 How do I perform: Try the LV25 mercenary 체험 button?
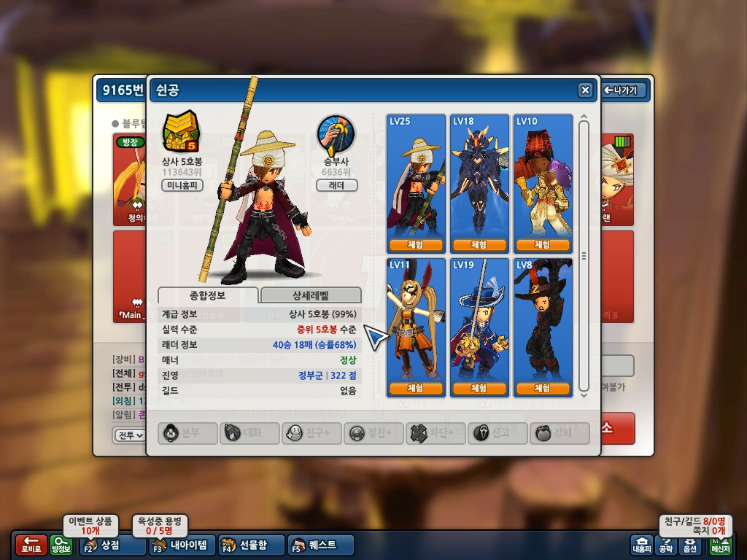(415, 245)
